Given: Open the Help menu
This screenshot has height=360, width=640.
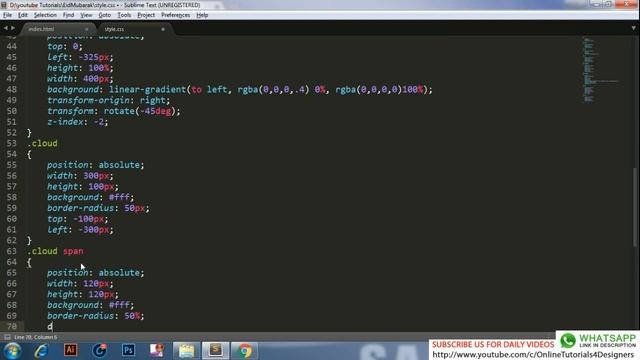Looking at the screenshot, I should (x=202, y=15).
